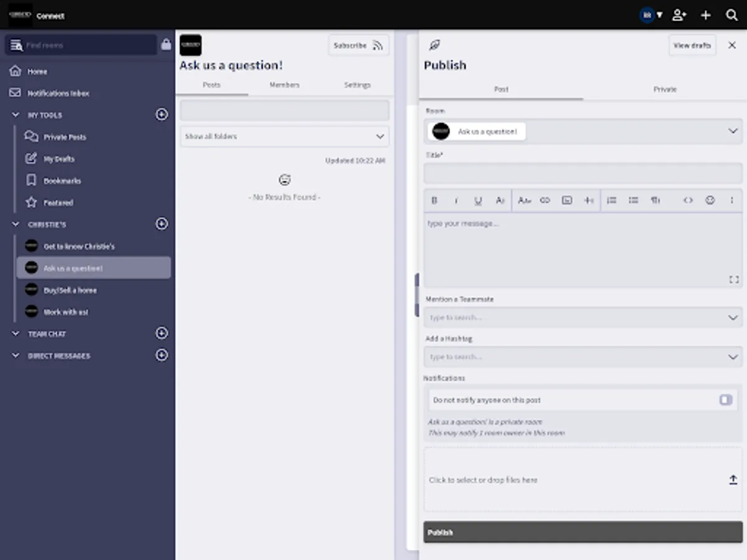Expand the DIRECT MESSAGES section
The height and width of the screenshot is (560, 747).
click(16, 355)
